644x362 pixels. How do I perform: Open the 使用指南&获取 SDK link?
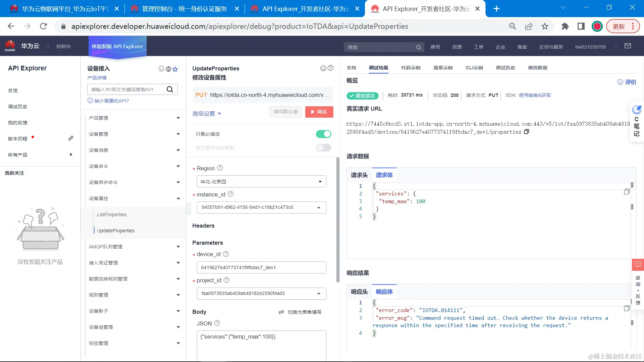535,95
